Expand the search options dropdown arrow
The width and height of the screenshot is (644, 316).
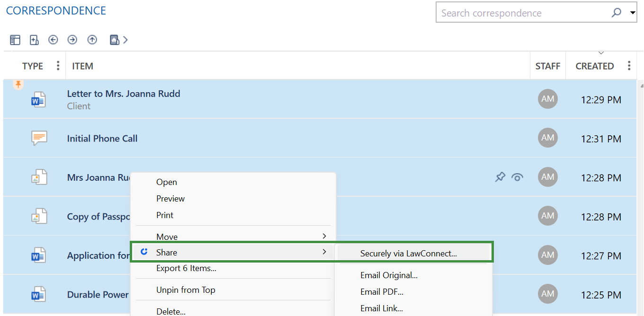tap(633, 13)
